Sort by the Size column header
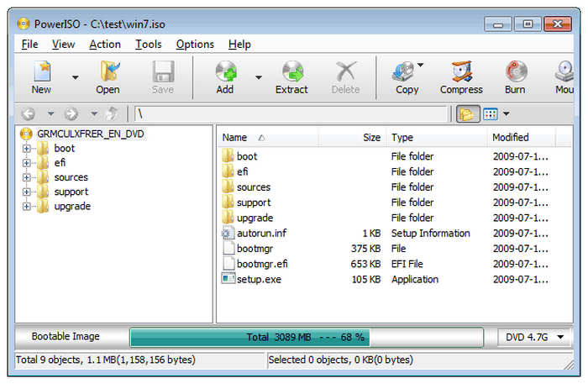 coord(352,138)
